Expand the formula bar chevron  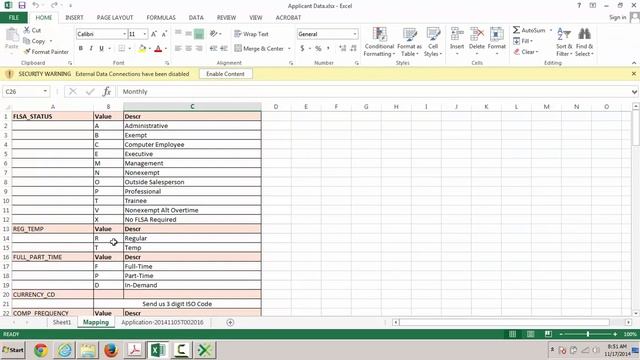coord(634,92)
